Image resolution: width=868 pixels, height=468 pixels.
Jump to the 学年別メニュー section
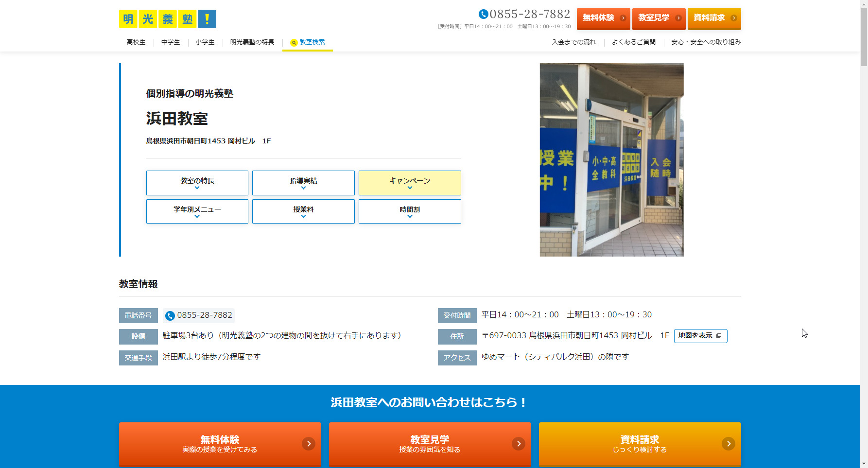[x=197, y=211]
